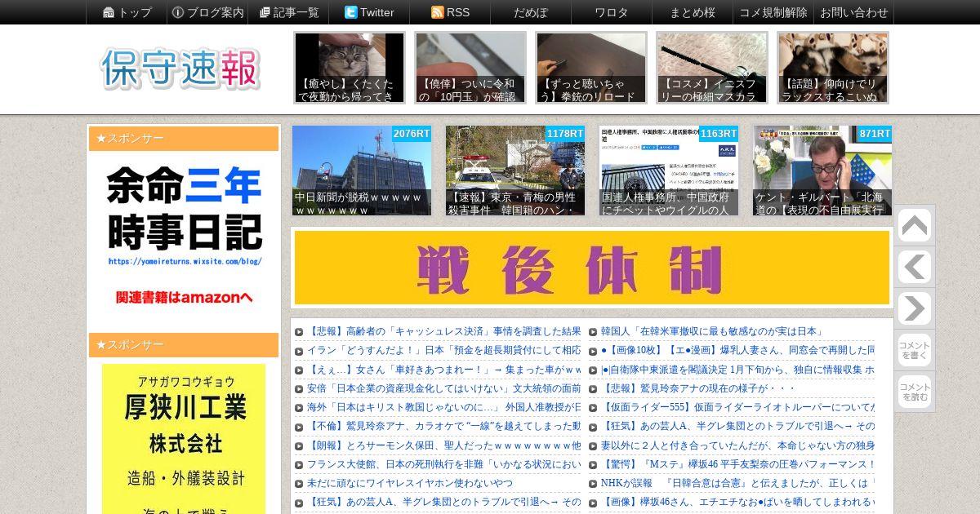Click the 余命三年時事日記 sponsor ad
Image resolution: width=980 pixels, height=514 pixels.
184,235
